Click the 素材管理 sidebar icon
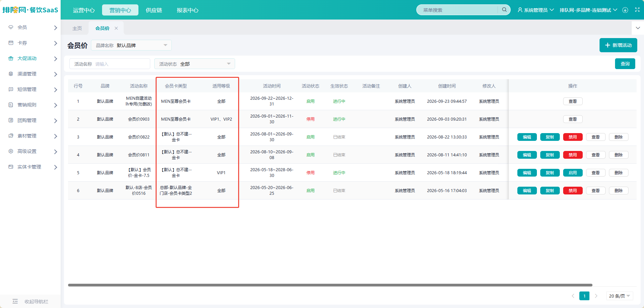644x308 pixels. (11, 136)
